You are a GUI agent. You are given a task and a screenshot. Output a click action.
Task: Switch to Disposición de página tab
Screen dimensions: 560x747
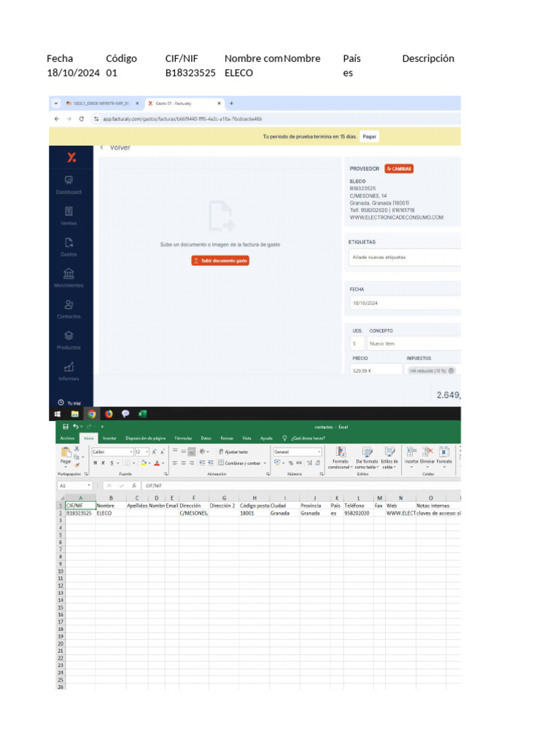coord(146,438)
